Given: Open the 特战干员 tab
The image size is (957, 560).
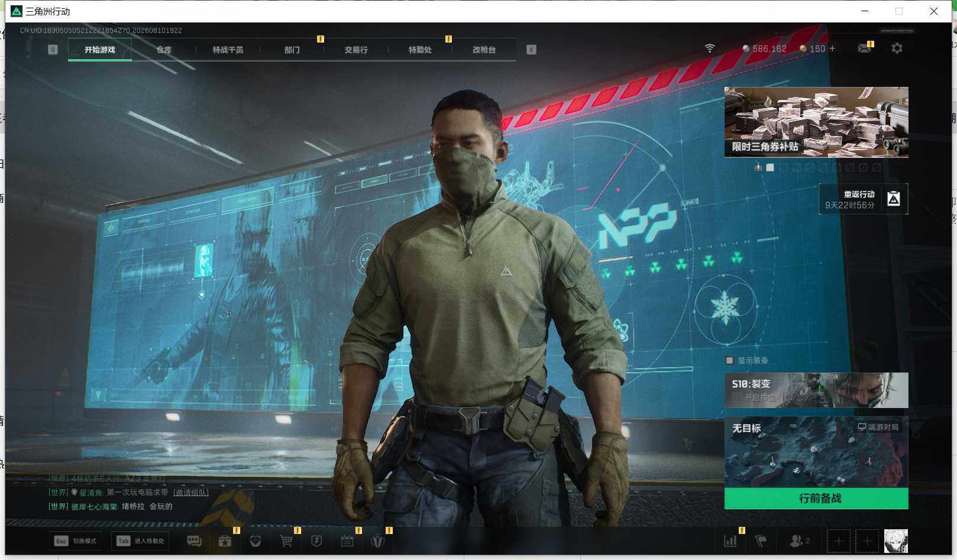Looking at the screenshot, I should pyautogui.click(x=228, y=50).
